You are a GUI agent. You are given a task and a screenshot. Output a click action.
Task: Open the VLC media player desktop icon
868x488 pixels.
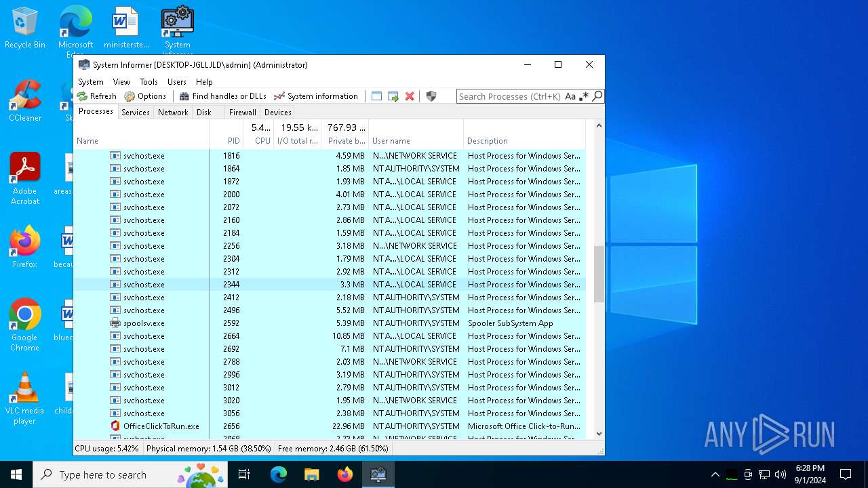(25, 399)
